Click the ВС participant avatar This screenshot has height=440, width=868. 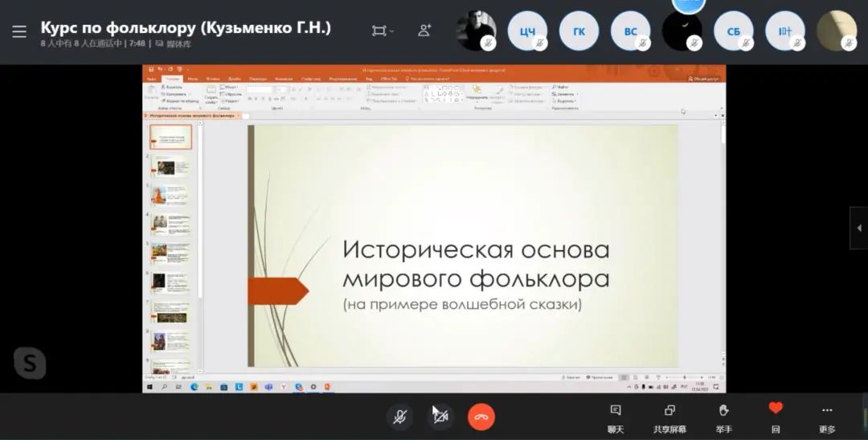(630, 31)
